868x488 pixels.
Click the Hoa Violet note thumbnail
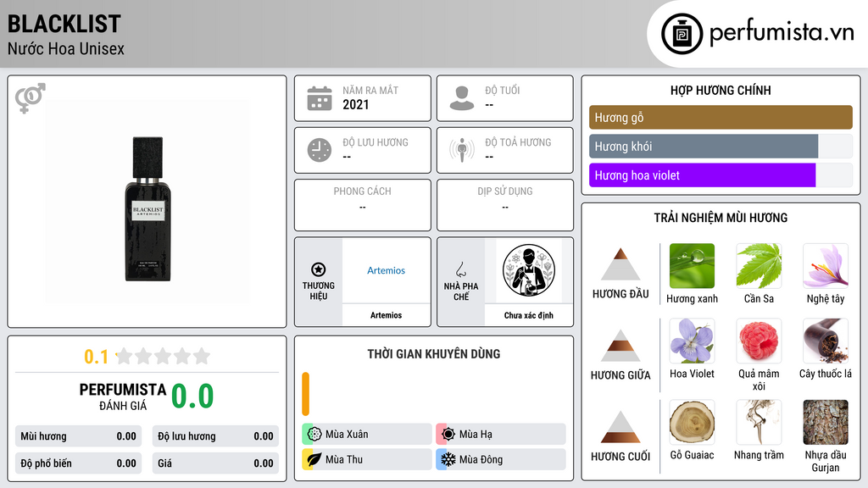click(x=692, y=341)
